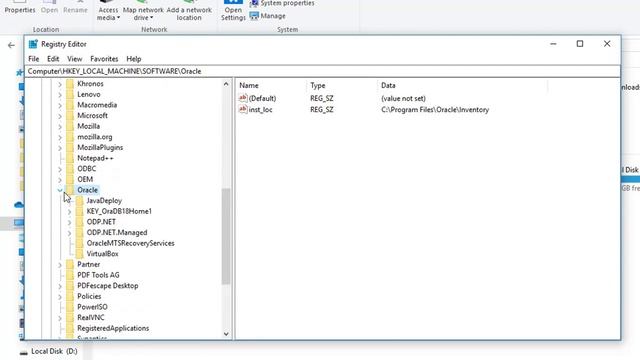Viewport: 640px width, 360px height.
Task: Click 'C:\Program Files\Oracle\Inventory' data cell
Action: (435, 109)
